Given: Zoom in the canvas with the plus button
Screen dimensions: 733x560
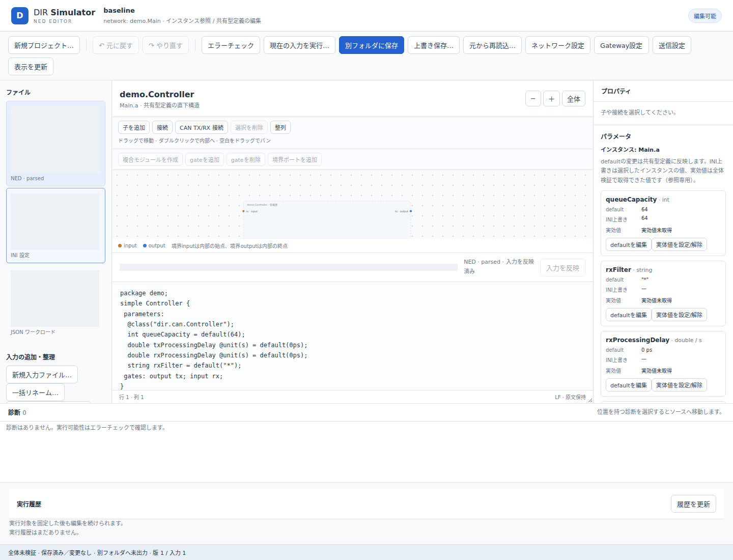Looking at the screenshot, I should [x=551, y=99].
